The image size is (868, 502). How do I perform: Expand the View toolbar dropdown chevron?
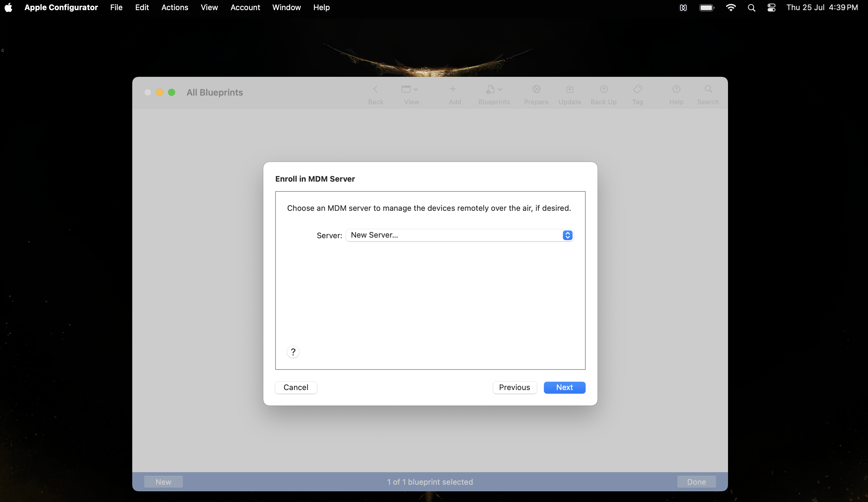click(x=416, y=90)
